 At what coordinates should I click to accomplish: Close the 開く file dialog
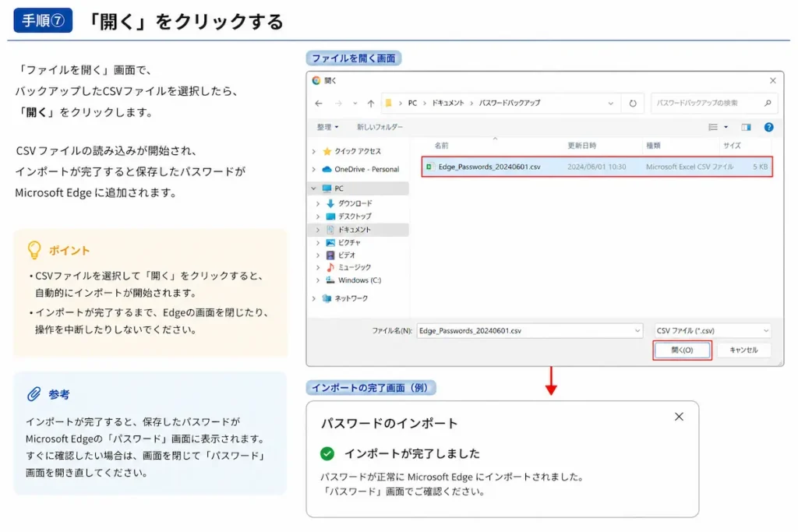773,80
